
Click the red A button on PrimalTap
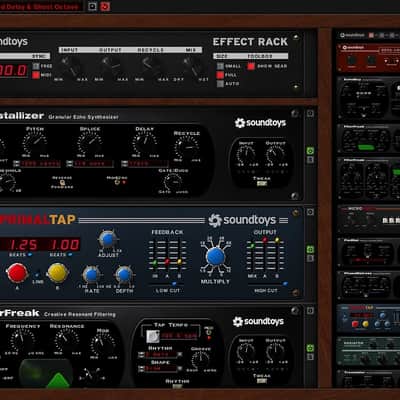(x=17, y=273)
